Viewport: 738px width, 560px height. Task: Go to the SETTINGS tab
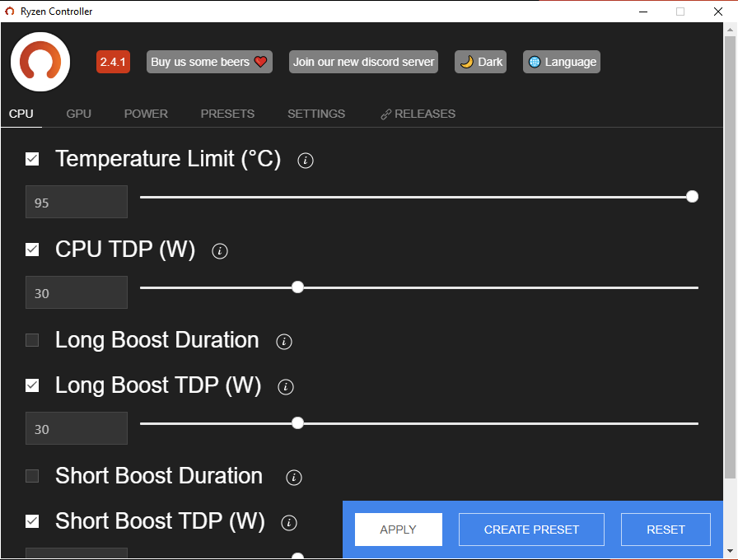[316, 114]
